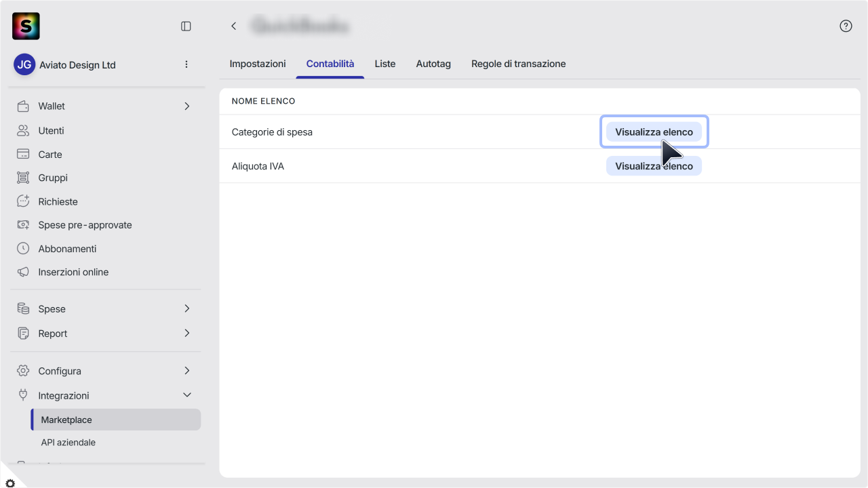Click the Wallet icon in the sidebar

tap(23, 106)
